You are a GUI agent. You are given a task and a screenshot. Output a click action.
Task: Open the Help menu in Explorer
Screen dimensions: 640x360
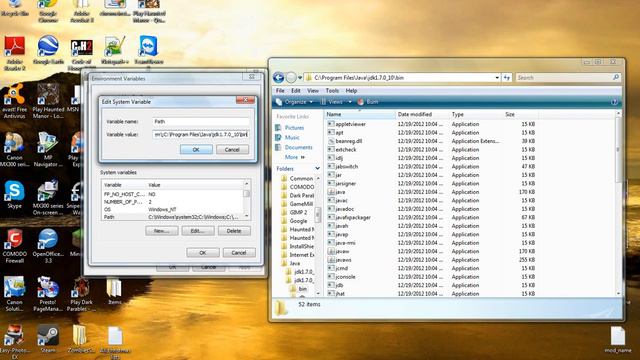351,91
